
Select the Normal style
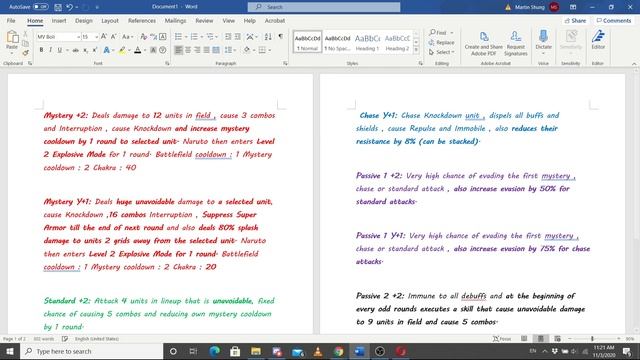(x=307, y=42)
